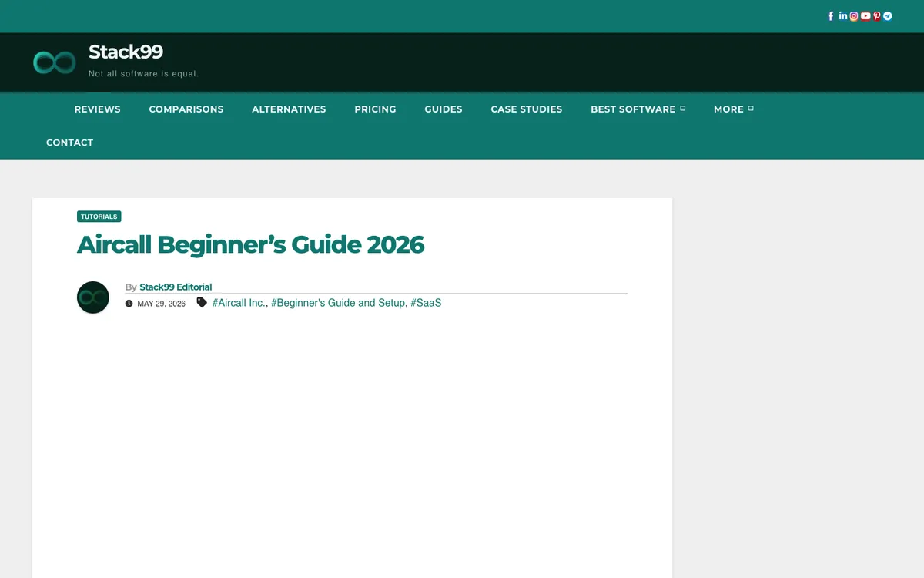Select the #Aircall Inc. tag
This screenshot has height=578, width=924.
(239, 303)
